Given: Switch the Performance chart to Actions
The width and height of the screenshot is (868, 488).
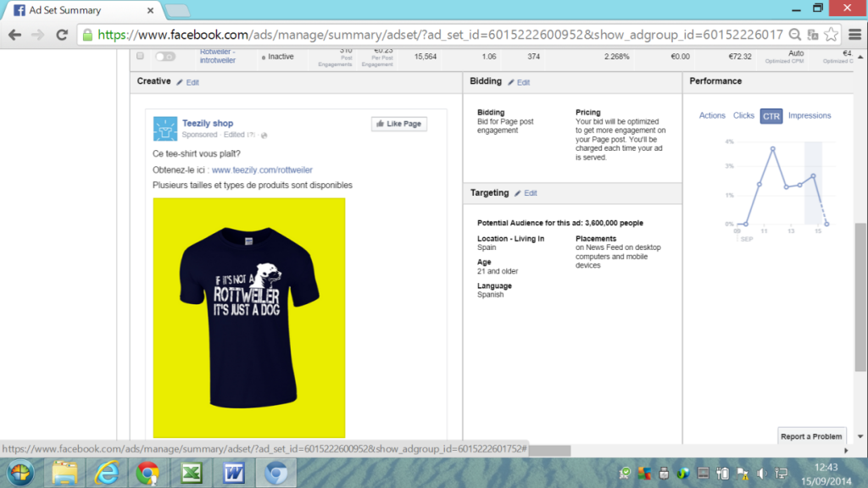Looking at the screenshot, I should 712,115.
